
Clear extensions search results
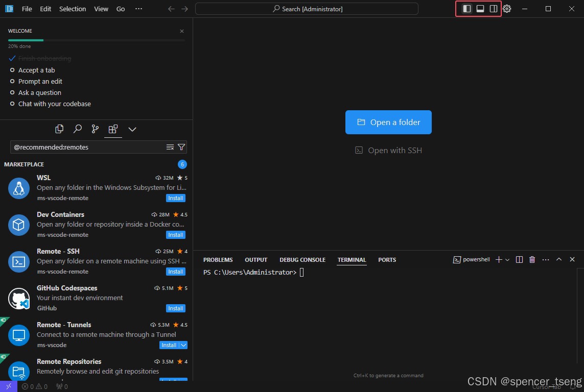(170, 148)
